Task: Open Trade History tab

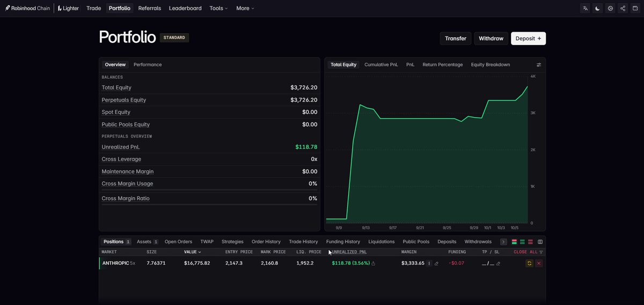Action: pyautogui.click(x=303, y=242)
